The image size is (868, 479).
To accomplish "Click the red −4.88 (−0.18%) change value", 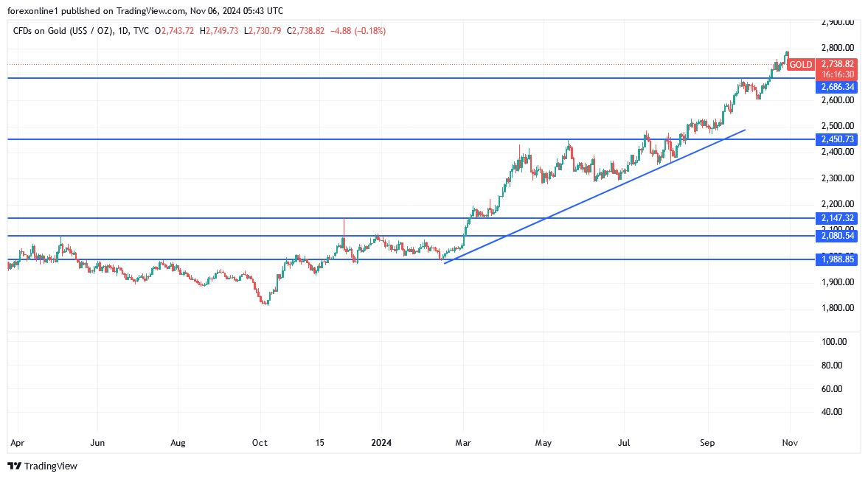I will [x=357, y=31].
